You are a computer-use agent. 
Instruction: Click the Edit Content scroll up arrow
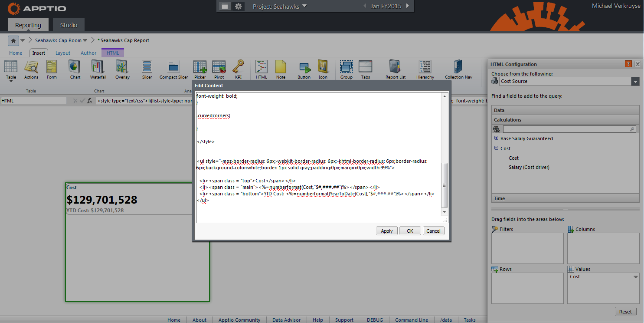coord(444,96)
